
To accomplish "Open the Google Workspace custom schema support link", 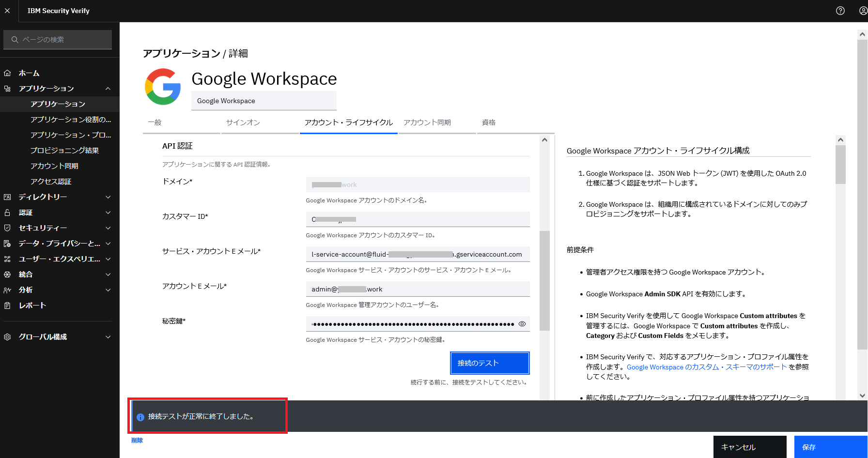I will (707, 367).
